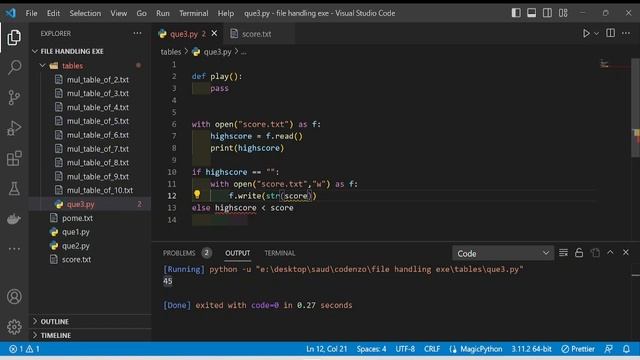This screenshot has height=360, width=640.
Task: Open mul_table_of_10.txt file
Action: 100,190
